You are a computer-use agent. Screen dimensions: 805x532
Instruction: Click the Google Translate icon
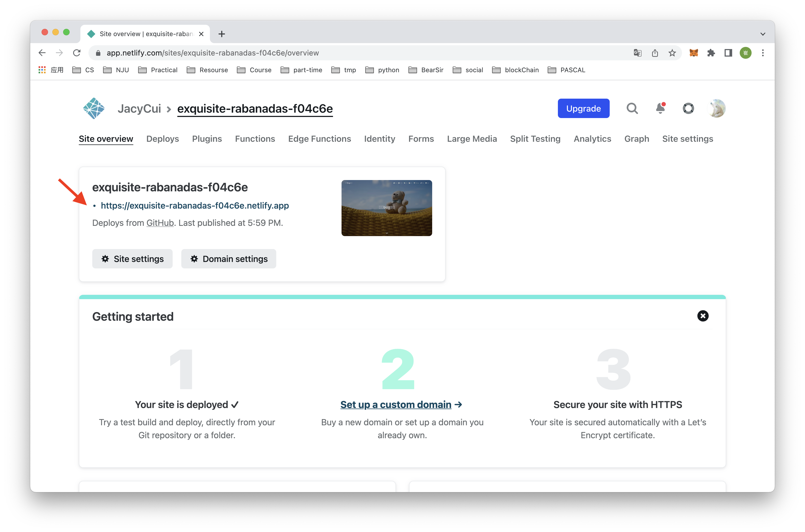(x=638, y=53)
